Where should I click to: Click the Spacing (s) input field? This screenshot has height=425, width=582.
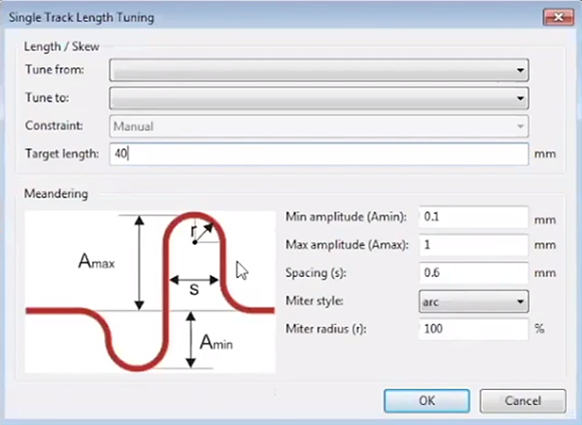[473, 273]
